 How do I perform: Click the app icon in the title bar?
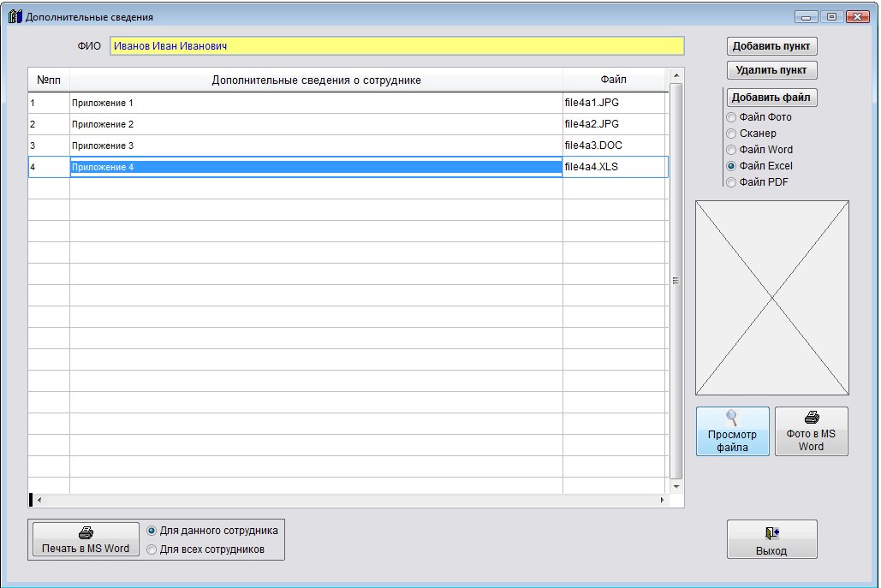(15, 16)
